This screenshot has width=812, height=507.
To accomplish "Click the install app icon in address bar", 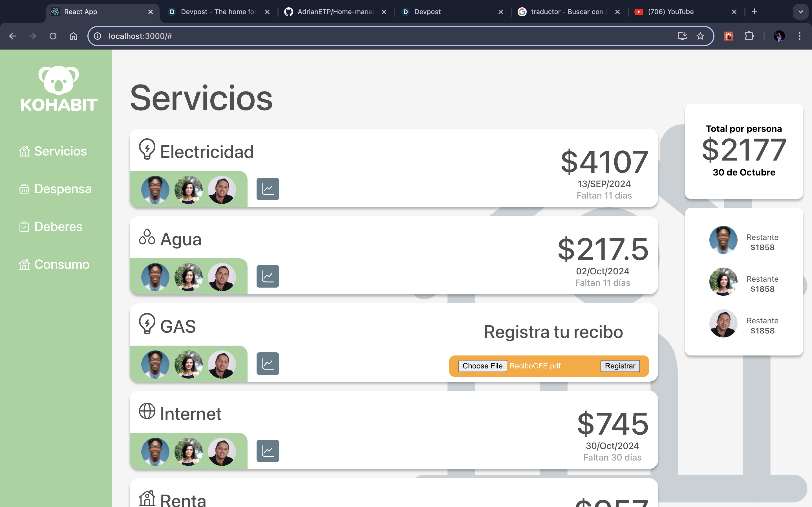I will 682,36.
